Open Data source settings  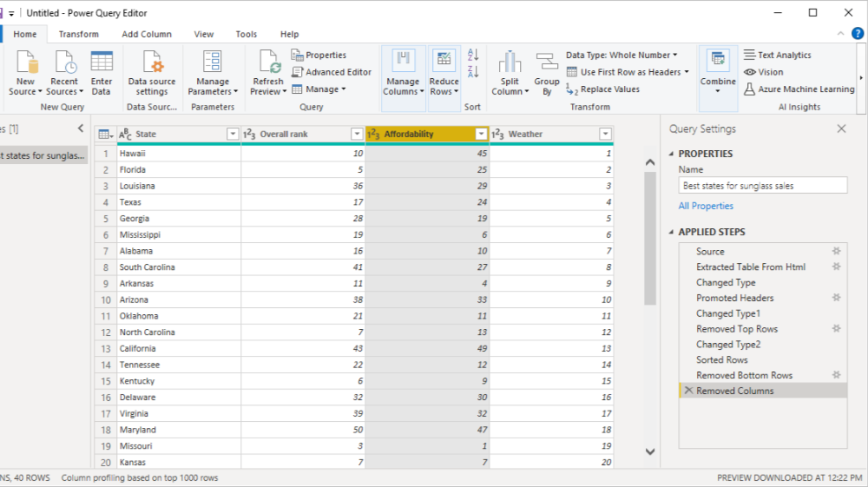pos(152,73)
